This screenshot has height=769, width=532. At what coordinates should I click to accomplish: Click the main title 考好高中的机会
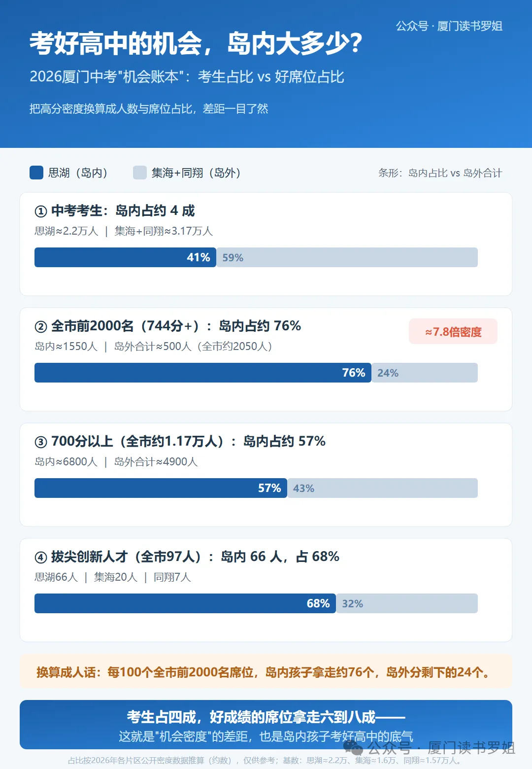(x=116, y=43)
